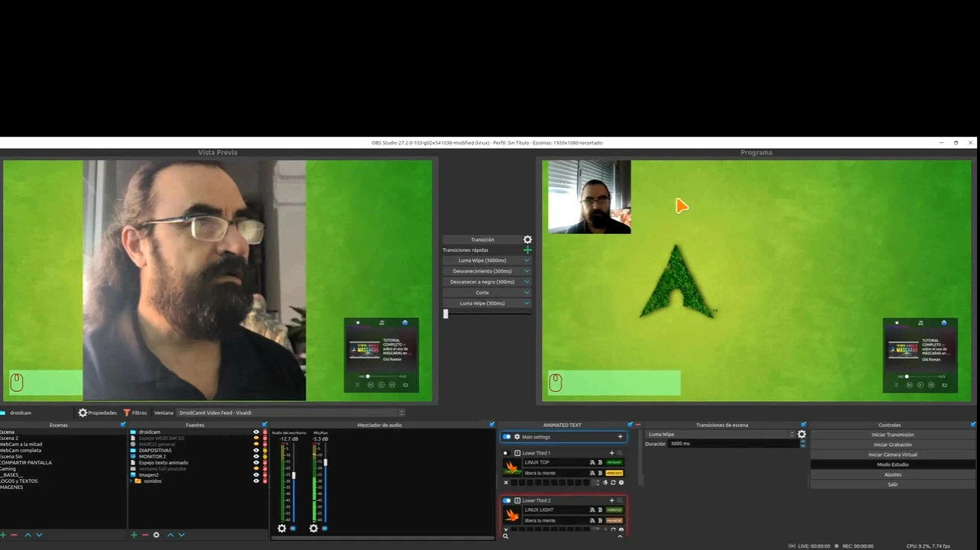Screen dimensions: 980x550
Task: Hide the DIAPOSITIVAS source
Action: point(256,450)
